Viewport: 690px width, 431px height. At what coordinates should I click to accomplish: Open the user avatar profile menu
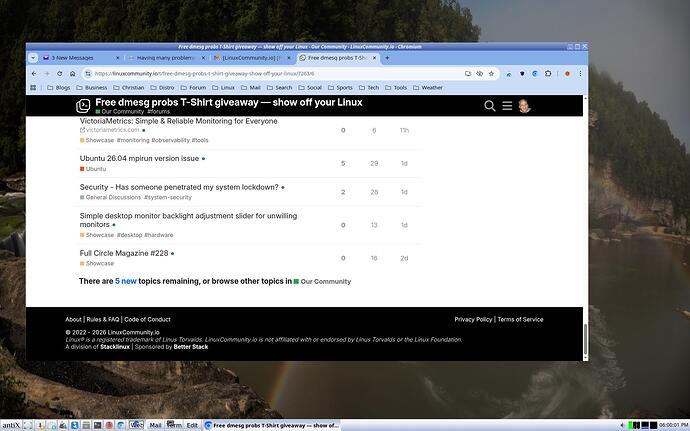click(524, 106)
